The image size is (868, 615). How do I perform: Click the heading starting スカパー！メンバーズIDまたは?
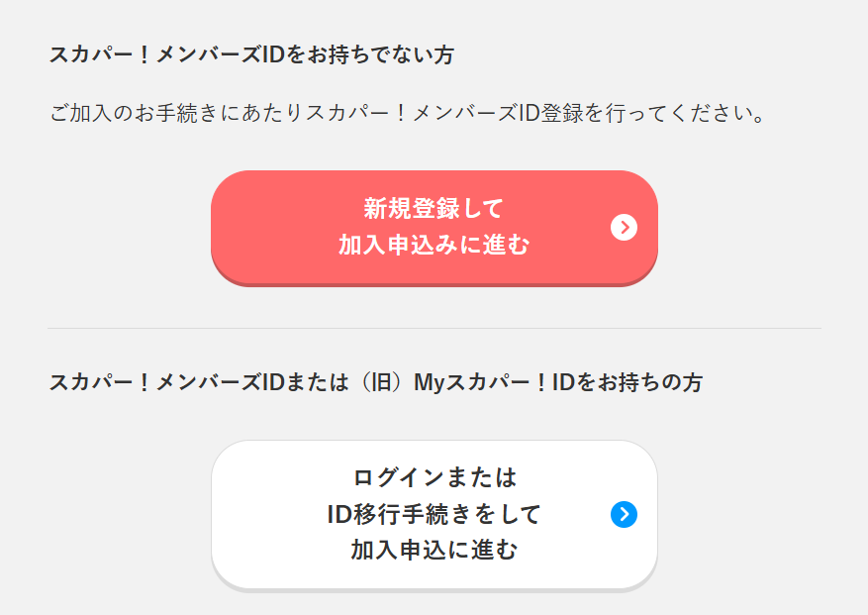point(376,382)
